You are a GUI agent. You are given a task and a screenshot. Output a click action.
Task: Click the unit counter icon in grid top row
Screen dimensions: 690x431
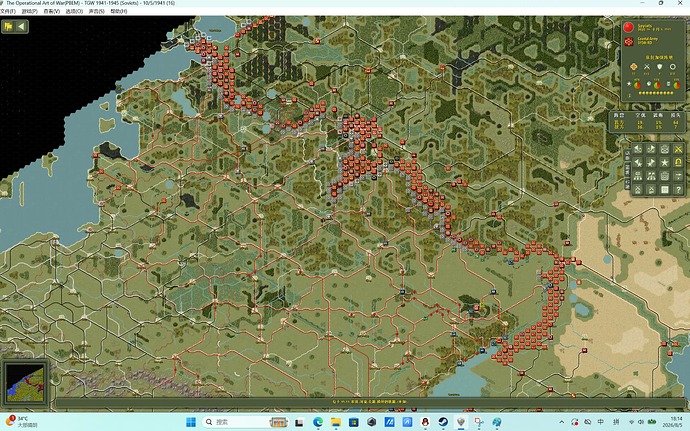[x=664, y=149]
